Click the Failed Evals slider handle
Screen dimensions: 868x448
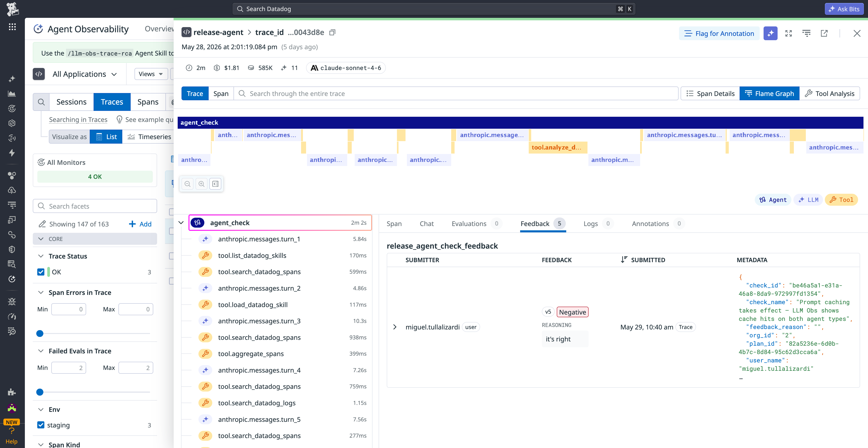point(40,392)
